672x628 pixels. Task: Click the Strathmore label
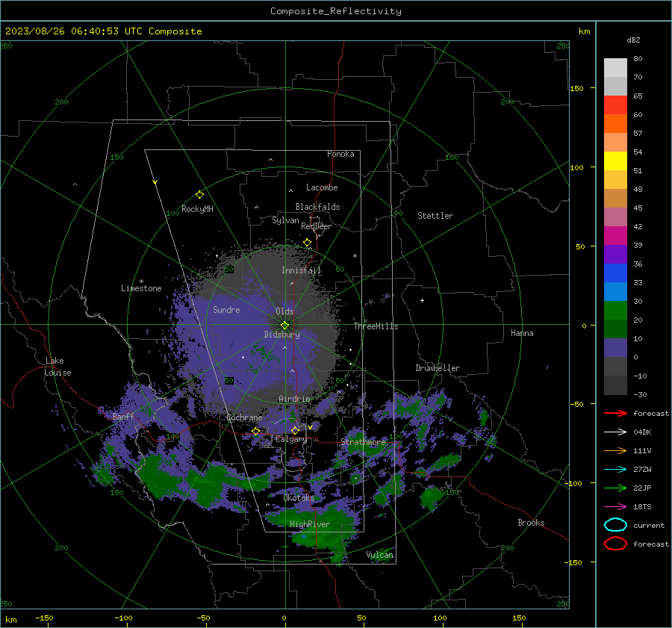pos(363,442)
